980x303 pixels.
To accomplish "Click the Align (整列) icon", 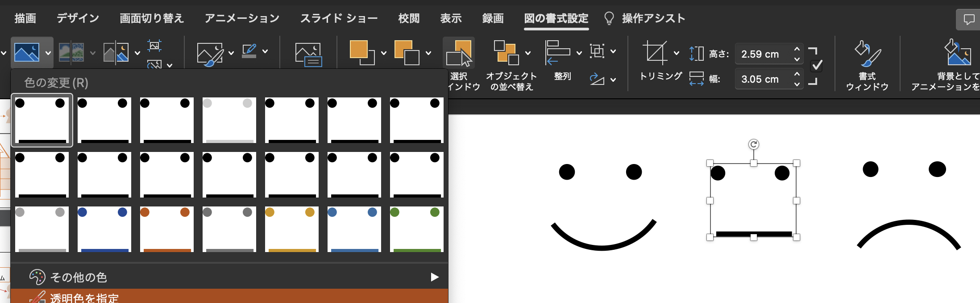I will pyautogui.click(x=557, y=53).
